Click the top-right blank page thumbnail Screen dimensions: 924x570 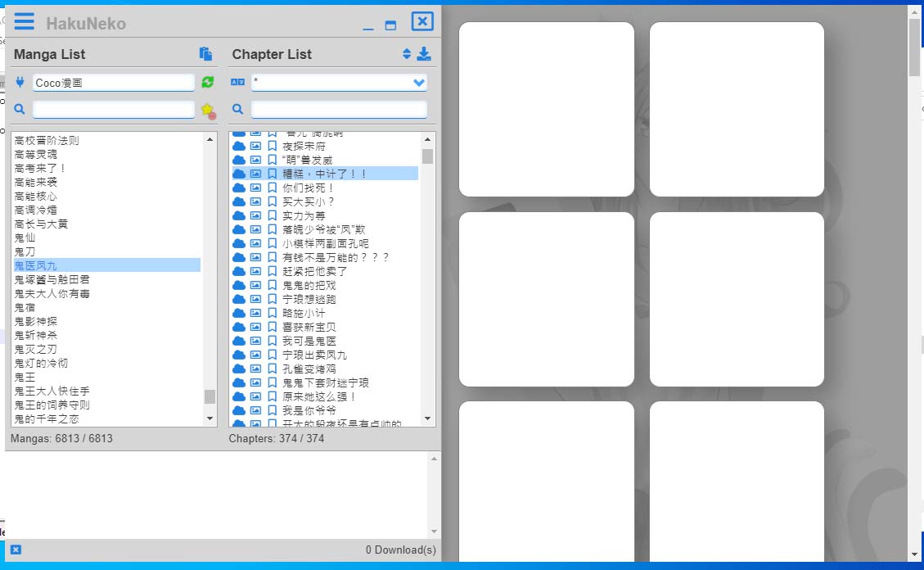pyautogui.click(x=737, y=109)
